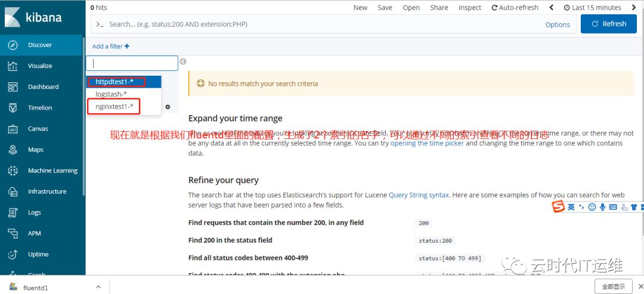Open the Inspect menu item
This screenshot has width=644, height=294.
pyautogui.click(x=470, y=8)
